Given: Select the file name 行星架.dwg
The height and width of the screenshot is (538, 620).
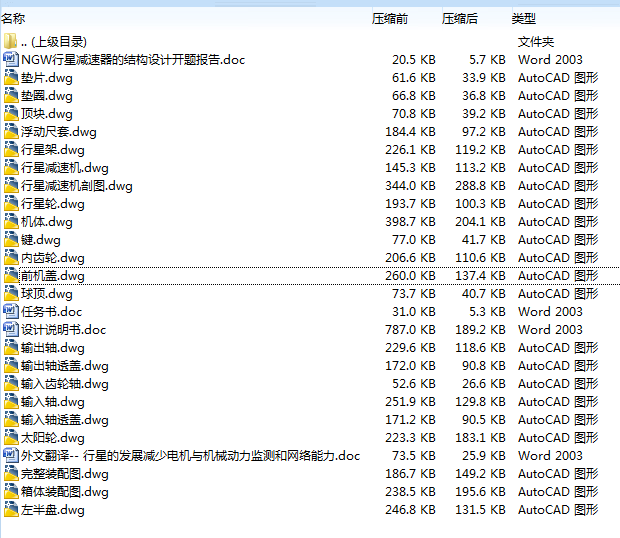Looking at the screenshot, I should pyautogui.click(x=53, y=150).
